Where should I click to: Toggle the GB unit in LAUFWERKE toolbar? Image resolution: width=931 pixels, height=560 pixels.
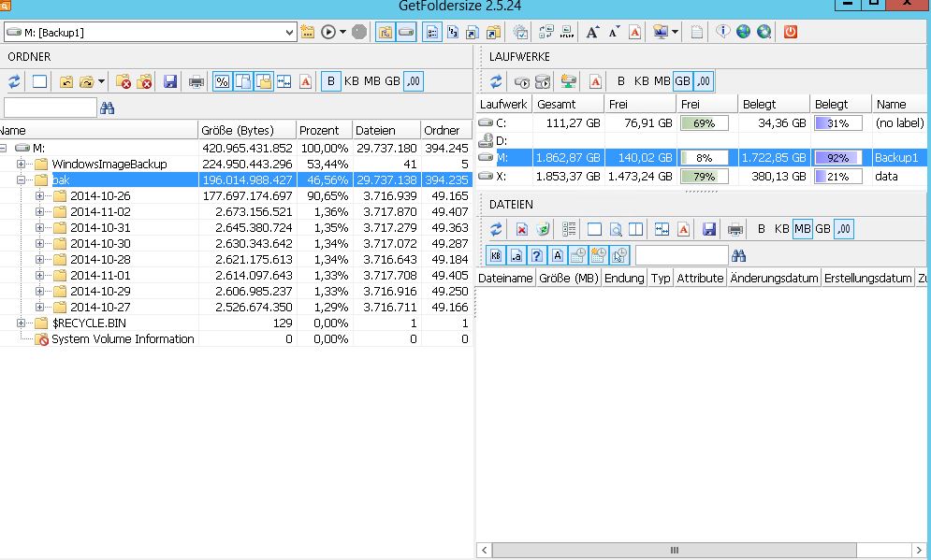683,81
